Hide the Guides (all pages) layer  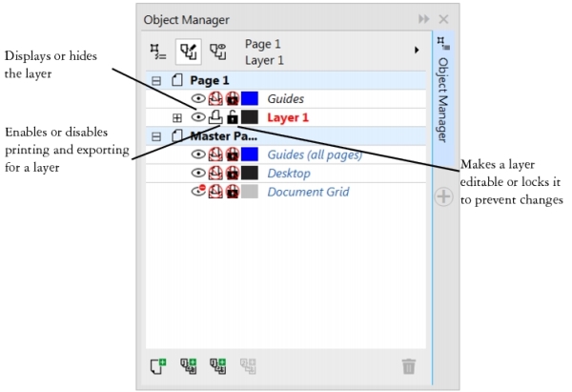(198, 155)
